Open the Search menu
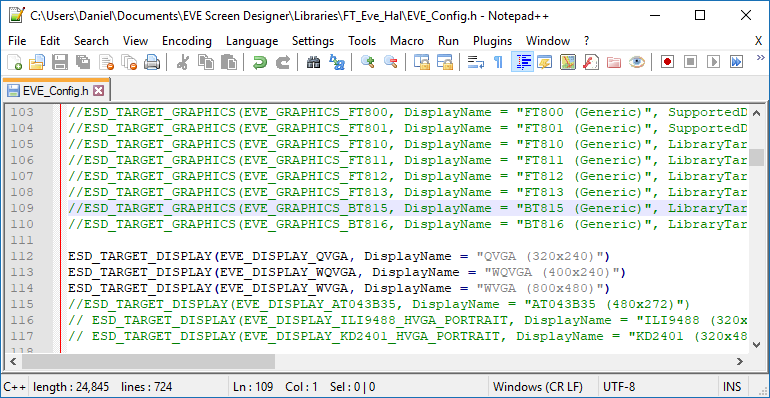The width and height of the screenshot is (770, 398). [91, 41]
